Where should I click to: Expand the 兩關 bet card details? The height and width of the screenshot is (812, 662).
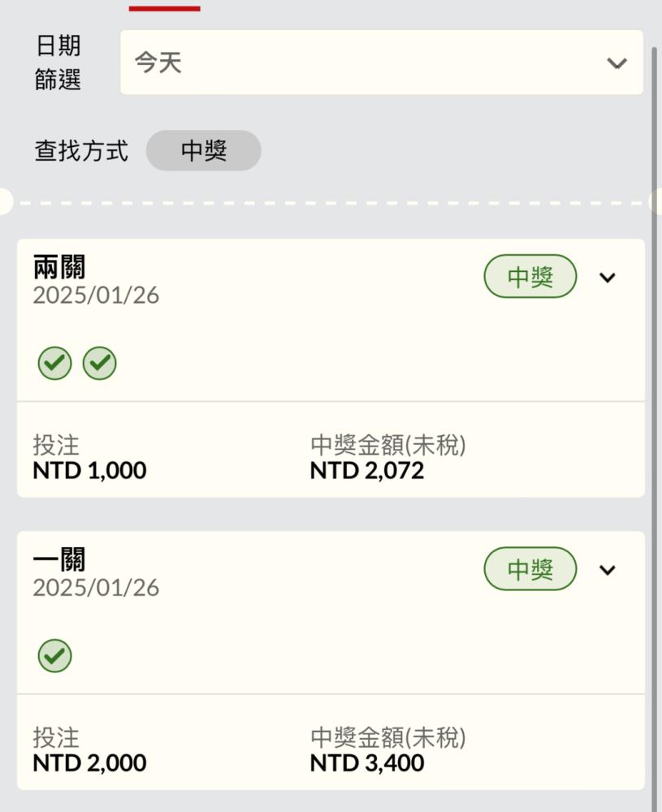[607, 278]
